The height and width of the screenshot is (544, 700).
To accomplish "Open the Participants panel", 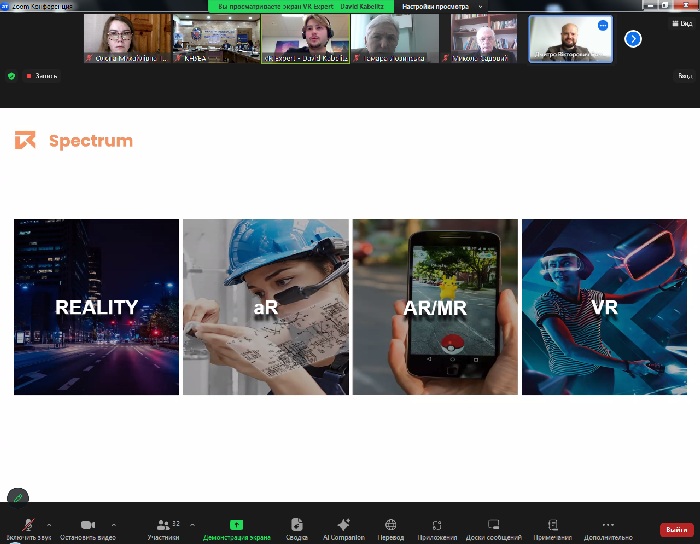I will [164, 525].
